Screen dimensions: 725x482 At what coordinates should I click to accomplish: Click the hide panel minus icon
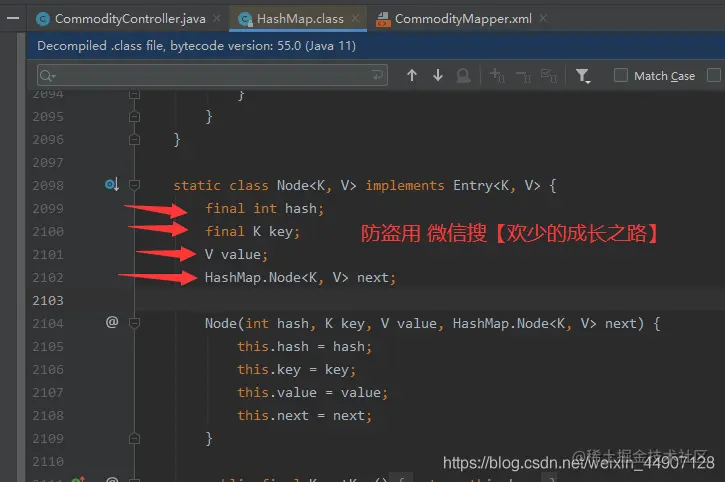13,19
